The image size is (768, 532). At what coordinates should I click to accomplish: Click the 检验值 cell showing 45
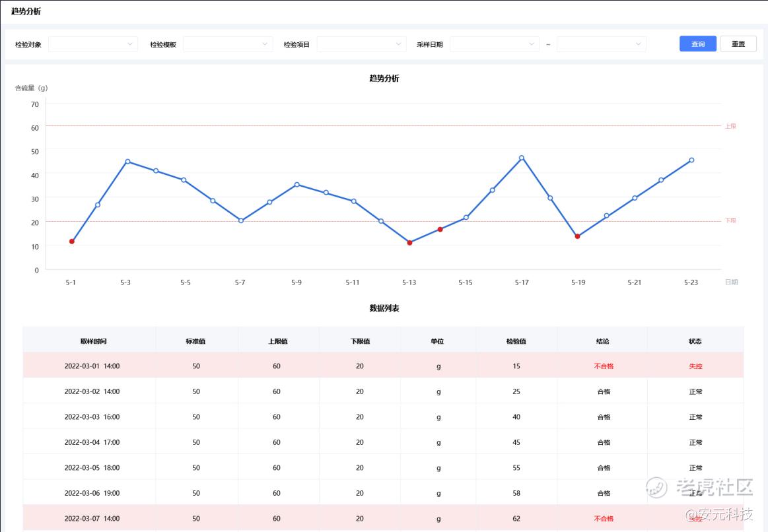point(516,442)
